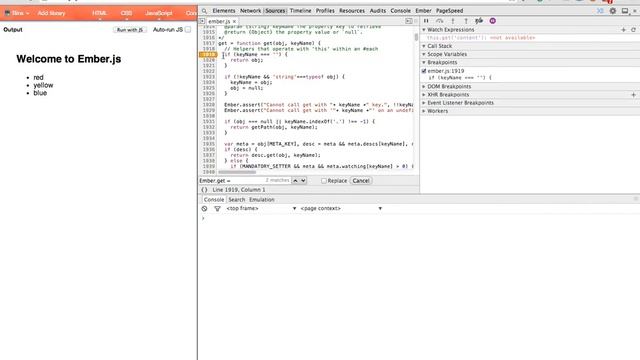Click the Step into debugger icon
This screenshot has height=360, width=640.
(453, 21)
